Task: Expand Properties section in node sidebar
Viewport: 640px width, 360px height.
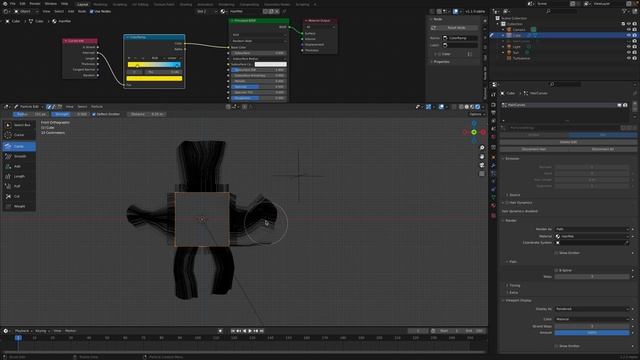Action: [x=441, y=62]
